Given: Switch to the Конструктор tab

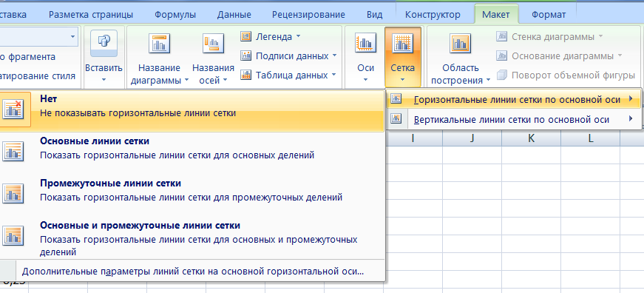Looking at the screenshot, I should (433, 15).
